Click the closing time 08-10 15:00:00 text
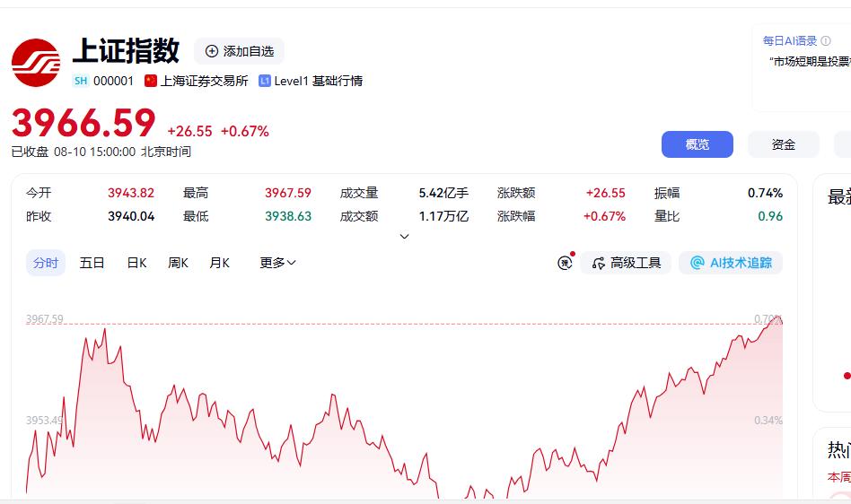 pyautogui.click(x=94, y=152)
